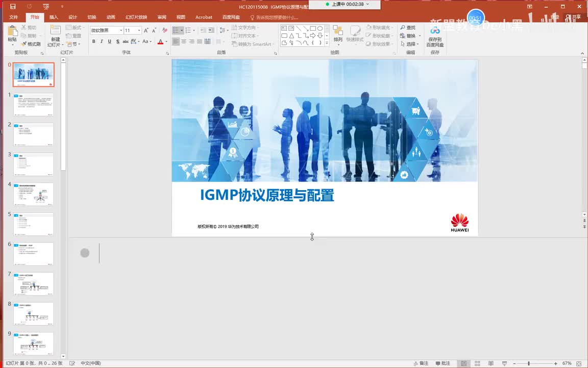
Task: Click the Section (节) button
Action: coord(73,44)
